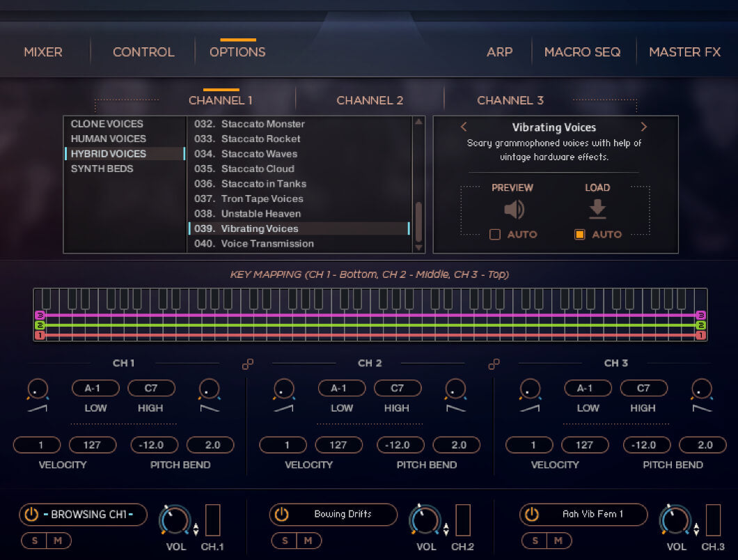Image resolution: width=738 pixels, height=560 pixels.
Task: Open the MASTER FX tab
Action: 685,52
